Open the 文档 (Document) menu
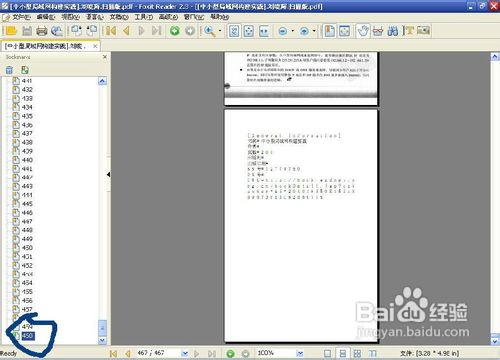Image resolution: width=500 pixels, height=360 pixels. pos(119,17)
